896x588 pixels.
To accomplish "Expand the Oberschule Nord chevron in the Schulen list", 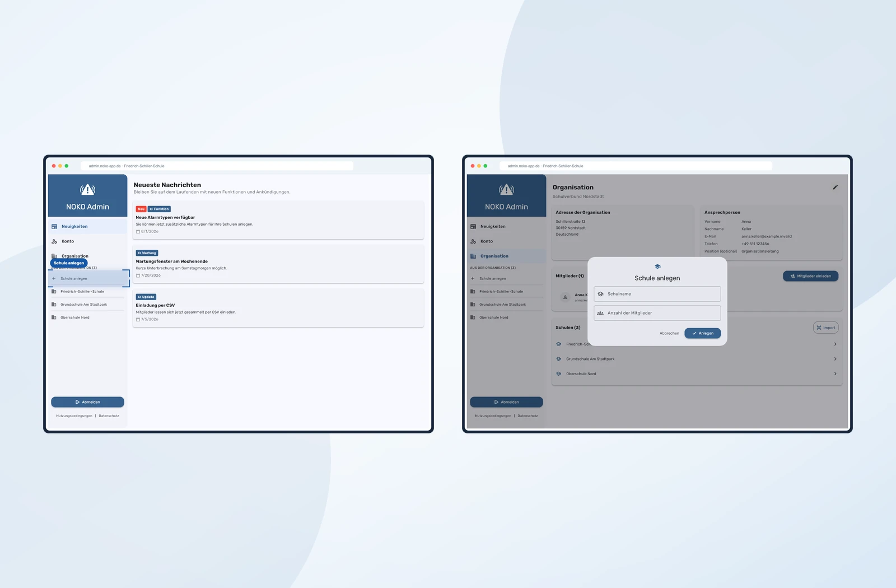I will (x=835, y=374).
